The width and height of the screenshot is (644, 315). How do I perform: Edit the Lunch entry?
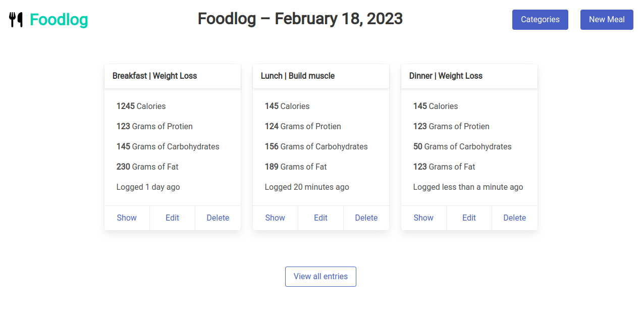(x=320, y=218)
